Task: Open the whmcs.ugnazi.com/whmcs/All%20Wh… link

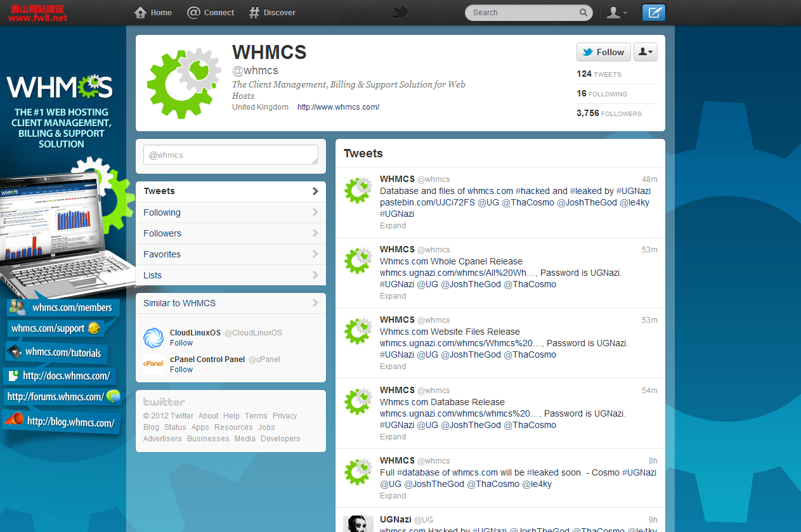Action: (457, 273)
